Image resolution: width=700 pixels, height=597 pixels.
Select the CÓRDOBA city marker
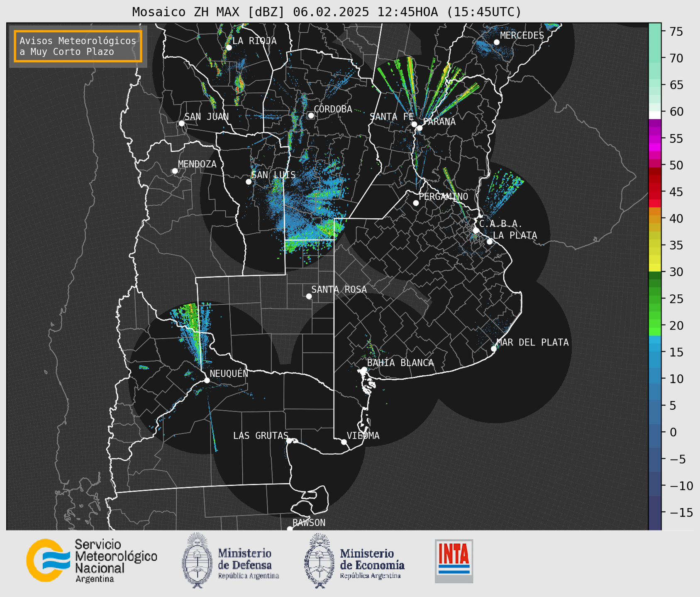[311, 115]
